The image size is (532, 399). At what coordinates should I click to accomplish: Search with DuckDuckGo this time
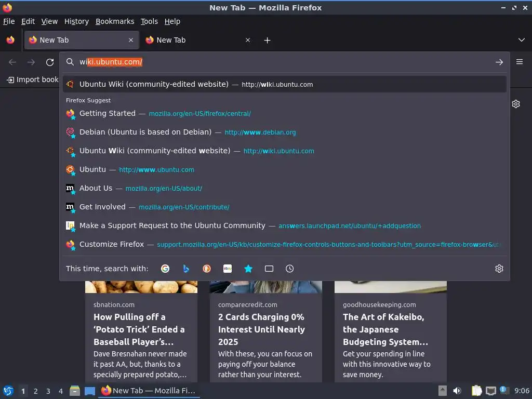pyautogui.click(x=207, y=269)
